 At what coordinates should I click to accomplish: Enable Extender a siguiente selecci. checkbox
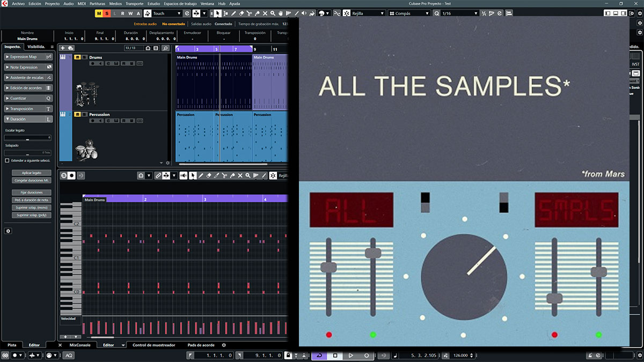[x=7, y=160]
